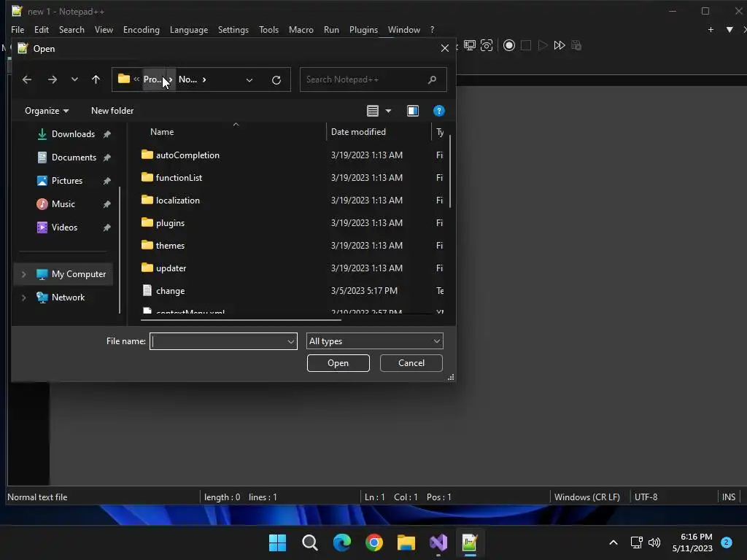Viewport: 747px width, 560px height.
Task: Expand the address bar previous locations dropdown
Action: tap(249, 80)
